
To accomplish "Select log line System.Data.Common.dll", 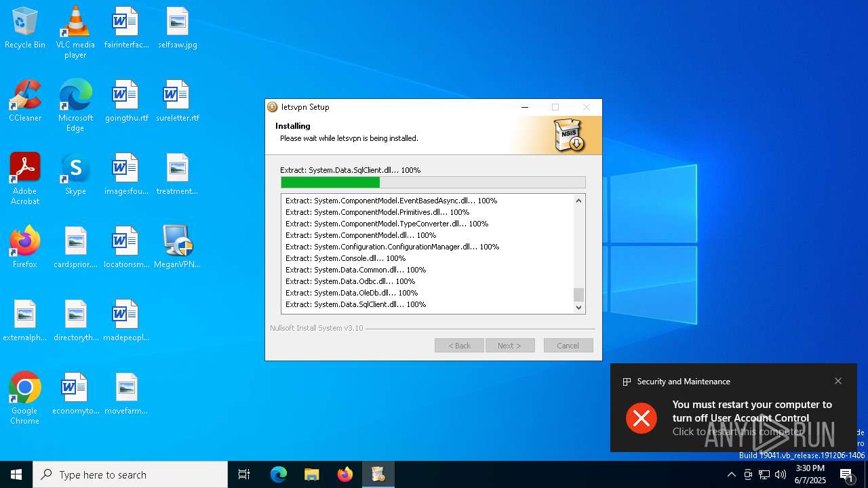I will tap(355, 270).
